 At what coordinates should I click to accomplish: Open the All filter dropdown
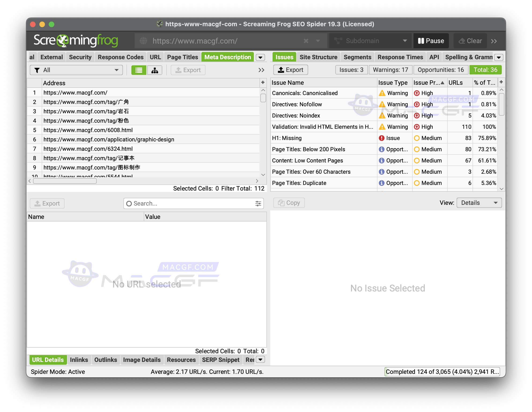[x=76, y=70]
